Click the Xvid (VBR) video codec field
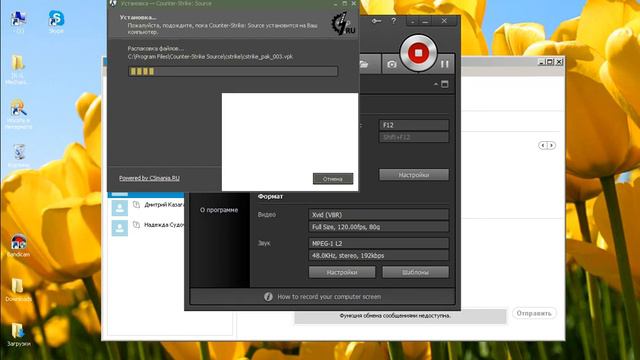 point(378,215)
